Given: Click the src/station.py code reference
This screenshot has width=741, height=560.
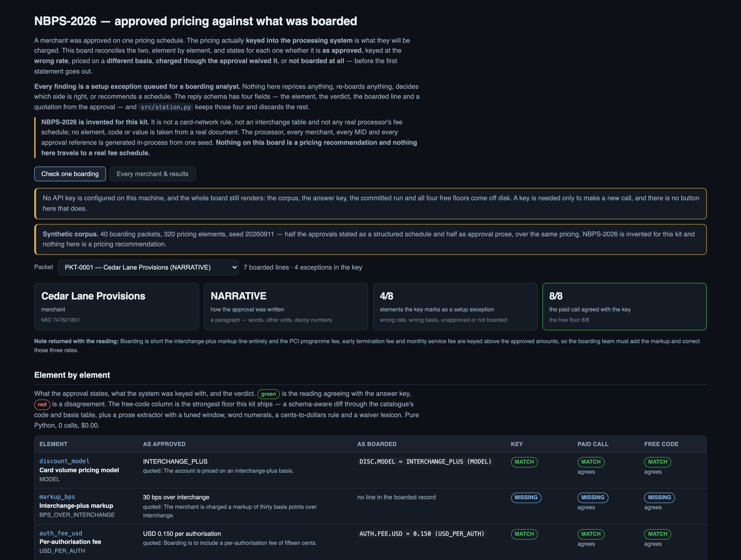Looking at the screenshot, I should [x=166, y=107].
